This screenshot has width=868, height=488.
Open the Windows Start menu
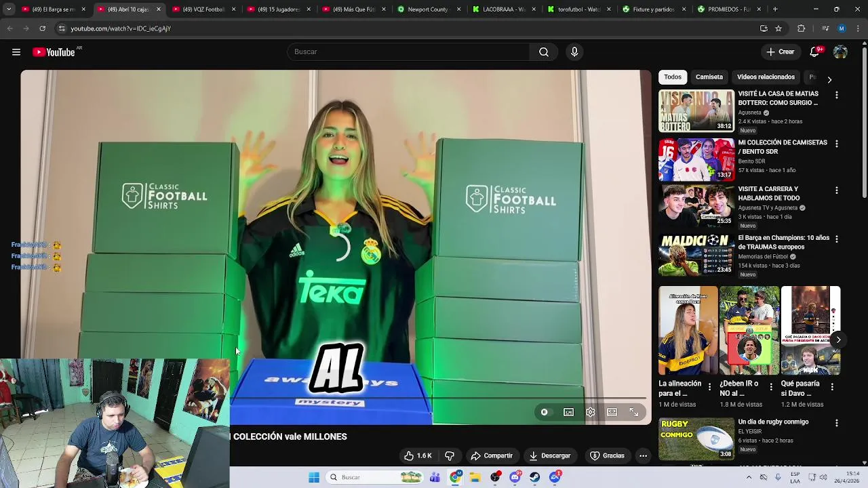(x=313, y=477)
